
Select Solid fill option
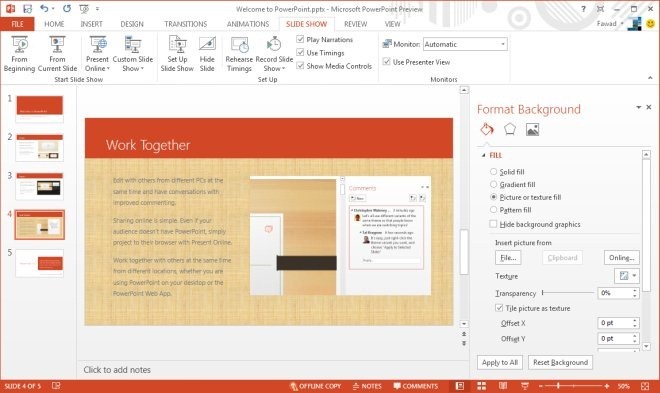[493, 172]
